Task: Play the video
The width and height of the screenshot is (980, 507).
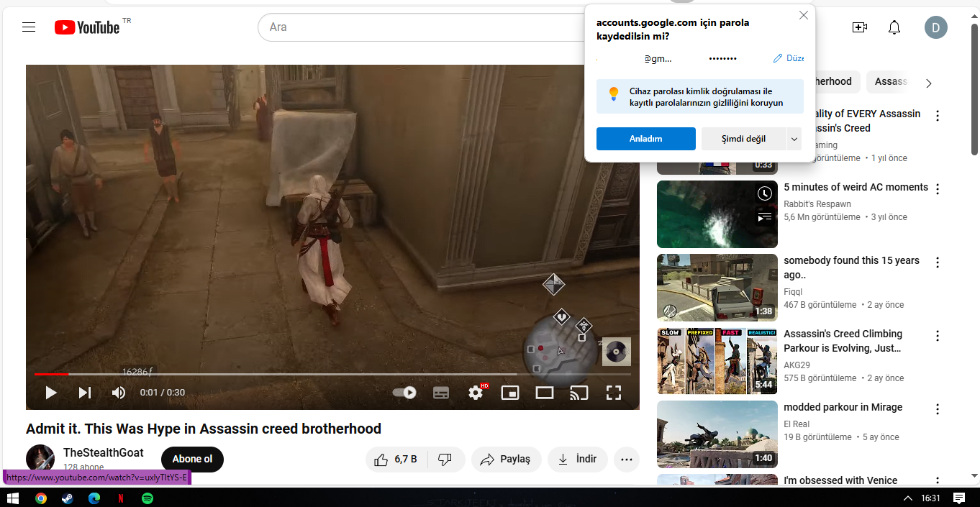Action: click(x=50, y=393)
